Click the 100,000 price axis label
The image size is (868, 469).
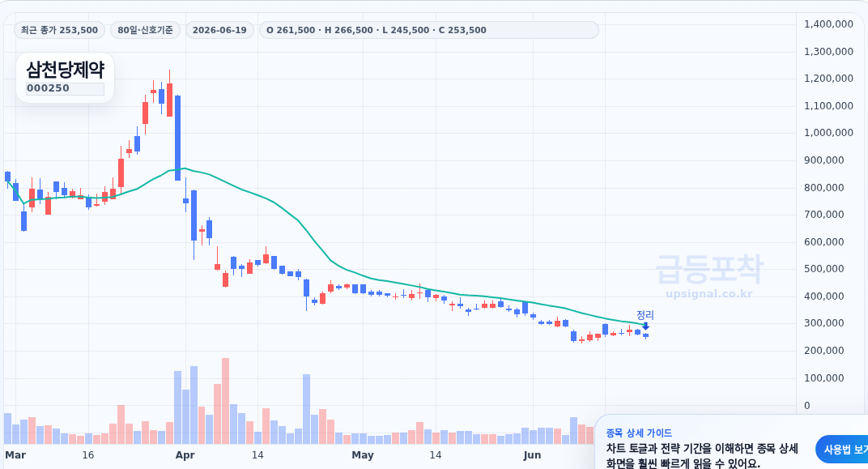(823, 378)
